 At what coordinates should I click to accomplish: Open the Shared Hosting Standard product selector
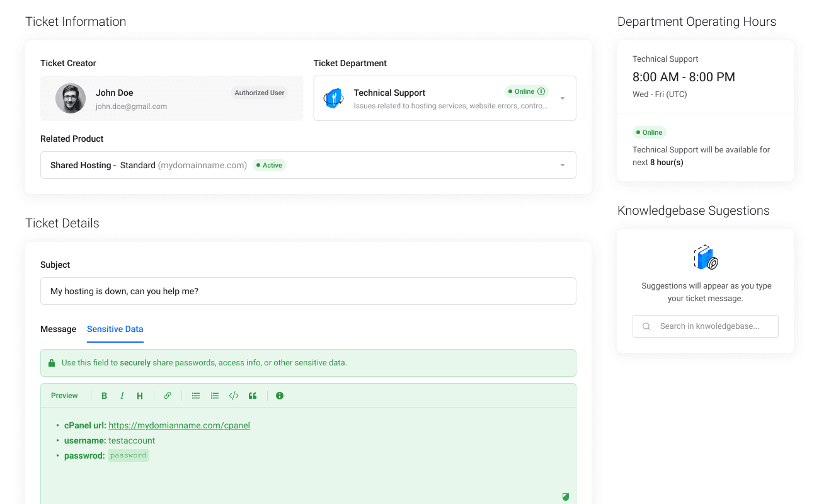click(x=308, y=165)
